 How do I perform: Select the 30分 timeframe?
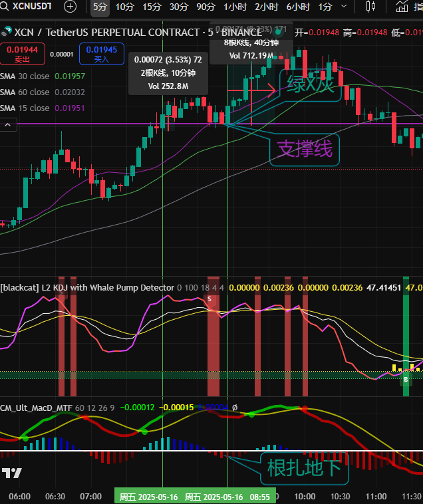coord(178,7)
